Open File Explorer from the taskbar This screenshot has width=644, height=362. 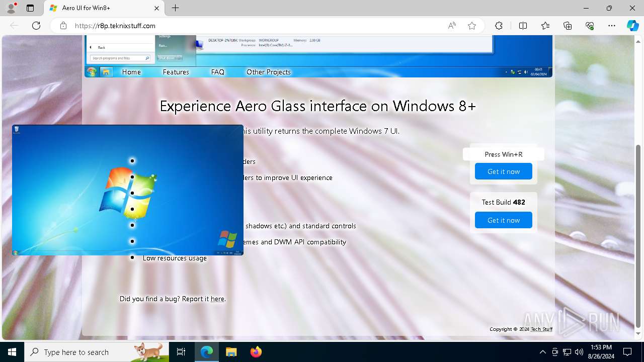tap(231, 352)
